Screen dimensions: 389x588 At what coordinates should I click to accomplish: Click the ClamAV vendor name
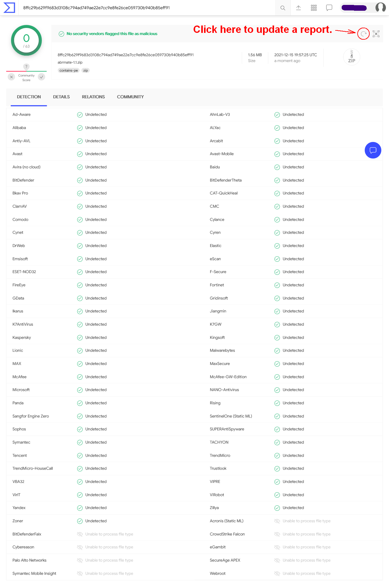20,206
